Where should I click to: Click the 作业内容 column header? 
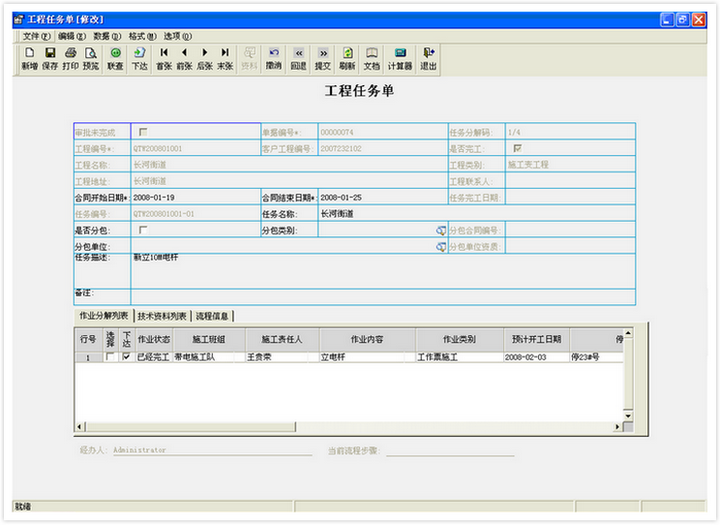coord(367,340)
